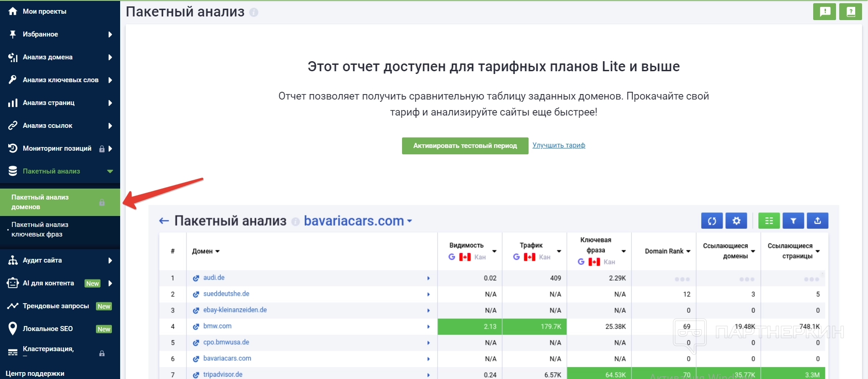This screenshot has width=868, height=379.
Task: Click the 2.29K keyword value for audi.de
Action: point(617,278)
